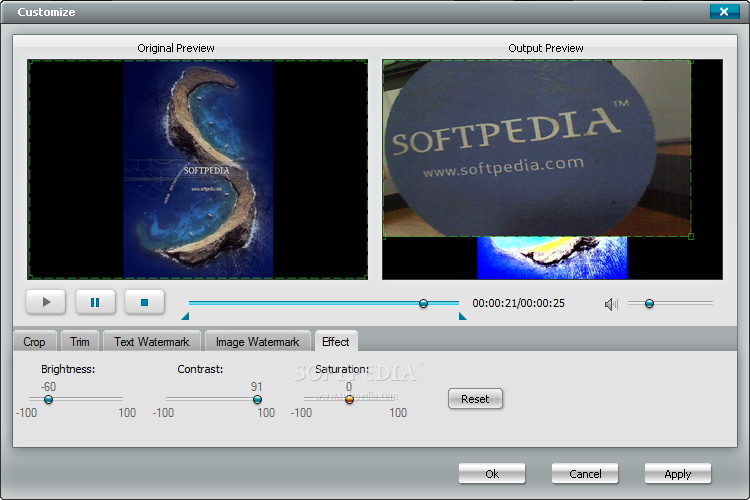
Task: Reset the effect settings
Action: point(475,399)
